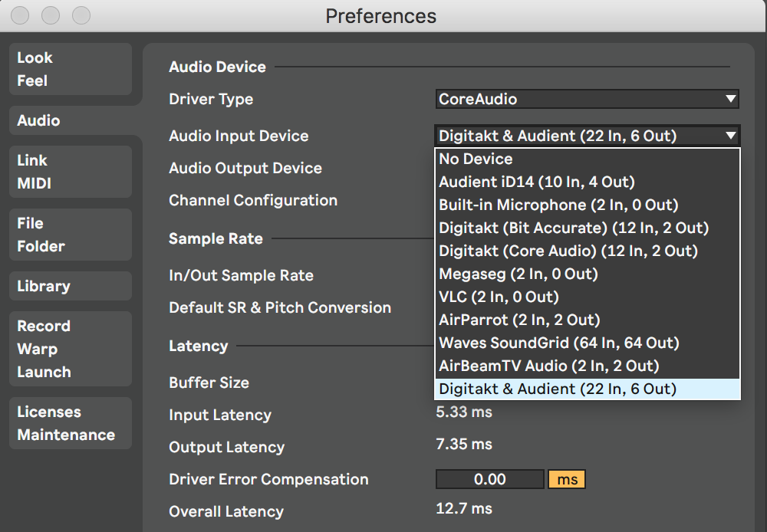Image resolution: width=767 pixels, height=532 pixels.
Task: Click the Driver Error Compensation value field
Action: tap(489, 479)
